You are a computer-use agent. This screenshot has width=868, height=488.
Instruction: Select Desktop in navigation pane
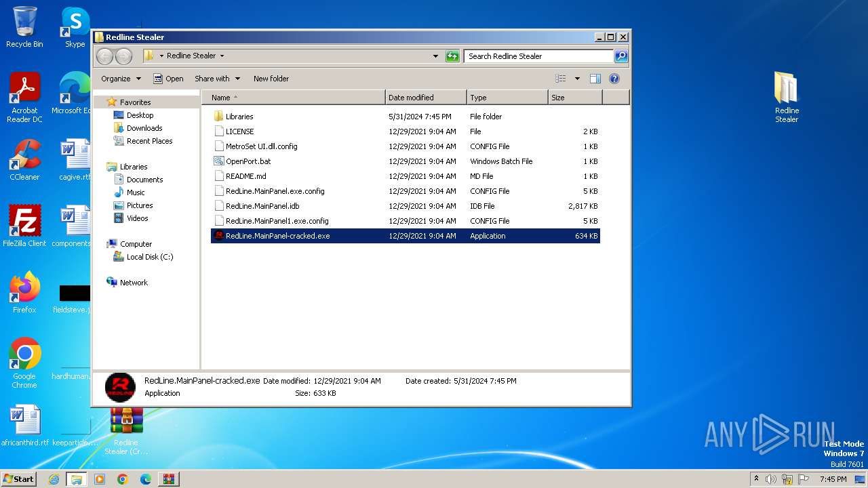pyautogui.click(x=140, y=115)
